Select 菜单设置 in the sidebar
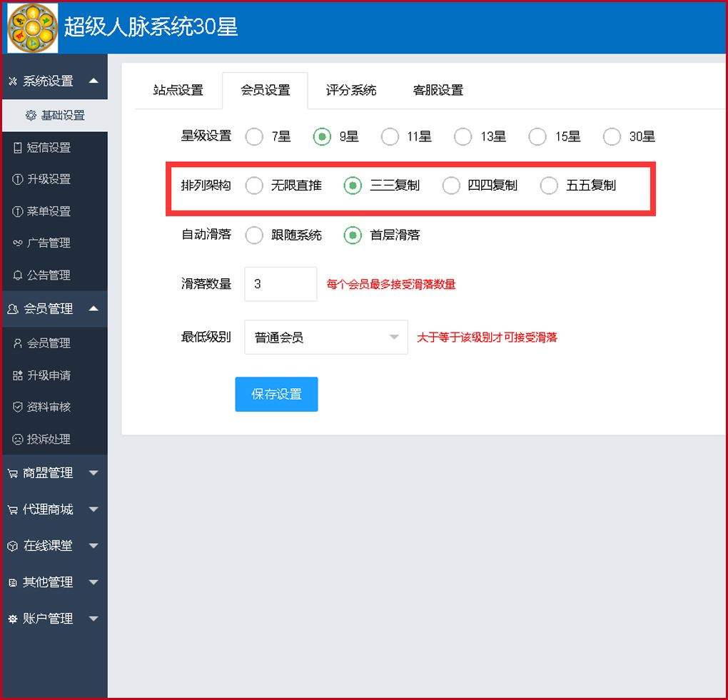Viewport: 728px width, 700px height. pyautogui.click(x=43, y=211)
